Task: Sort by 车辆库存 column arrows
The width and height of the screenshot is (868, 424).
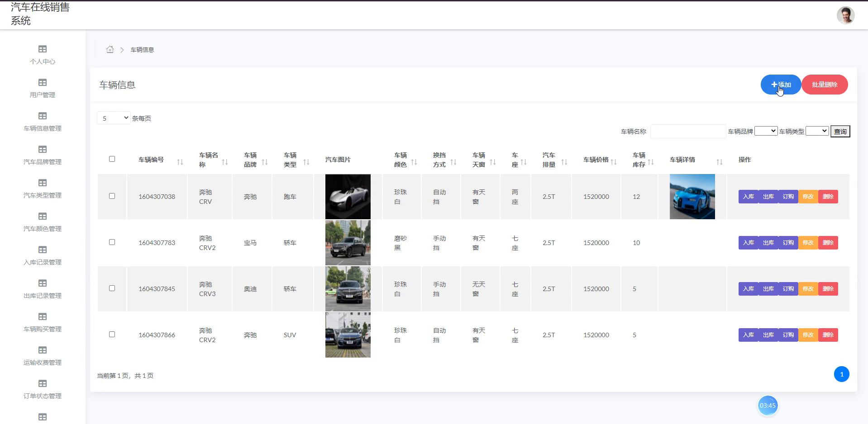Action: (x=651, y=162)
